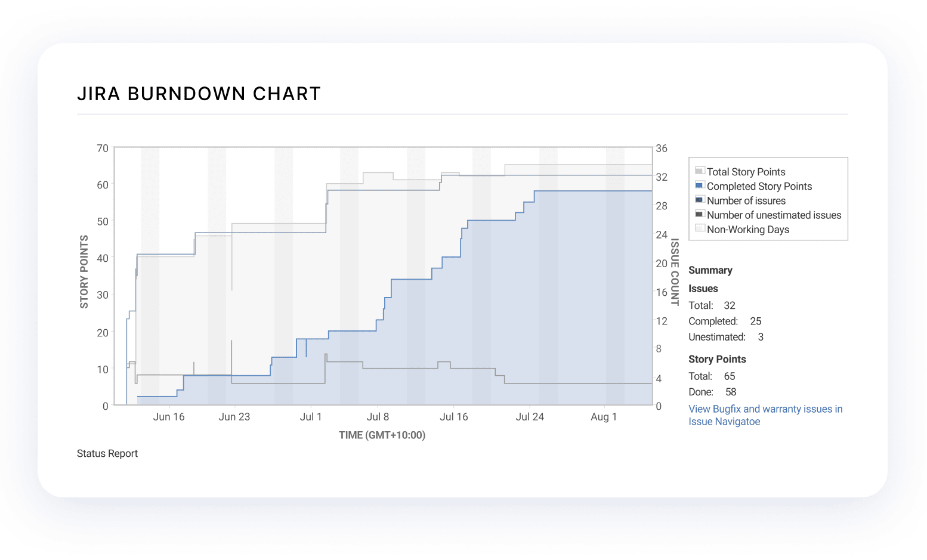This screenshot has height=560, width=927.
Task: Click the 50 story points axis tick
Action: click(103, 222)
